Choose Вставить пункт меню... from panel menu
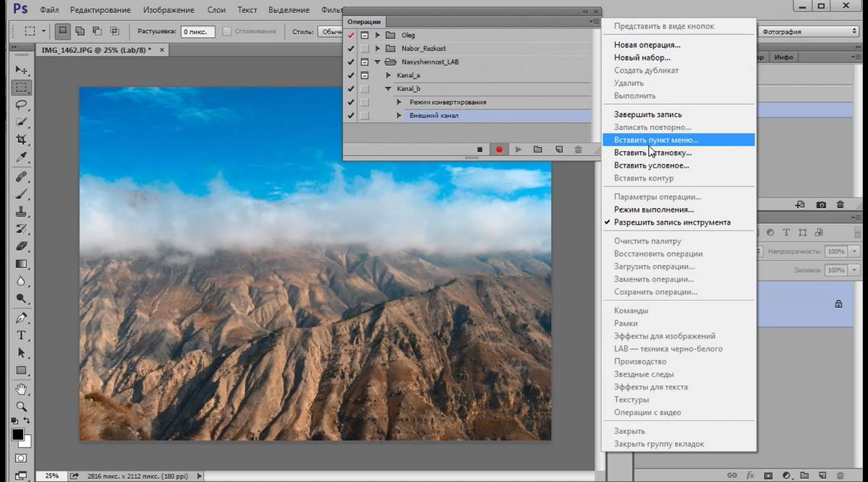The image size is (868, 482). coord(679,140)
